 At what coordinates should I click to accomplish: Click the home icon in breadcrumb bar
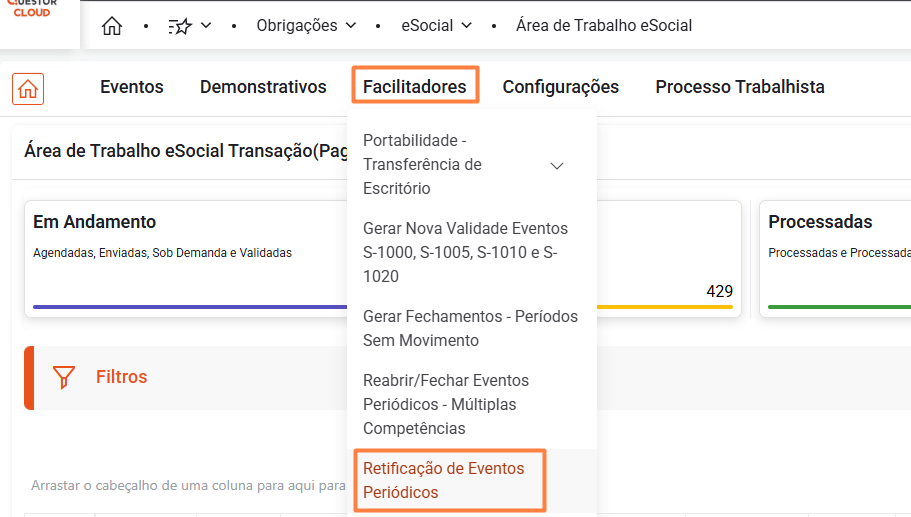[x=112, y=26]
